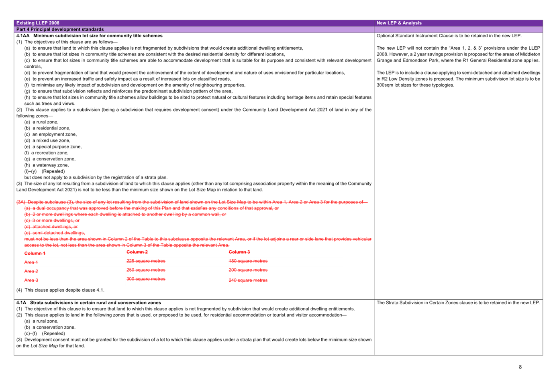Click struck-through 'Column 1' table header
Image resolution: width=555 pixels, height=392 pixels.
coord(35,254)
